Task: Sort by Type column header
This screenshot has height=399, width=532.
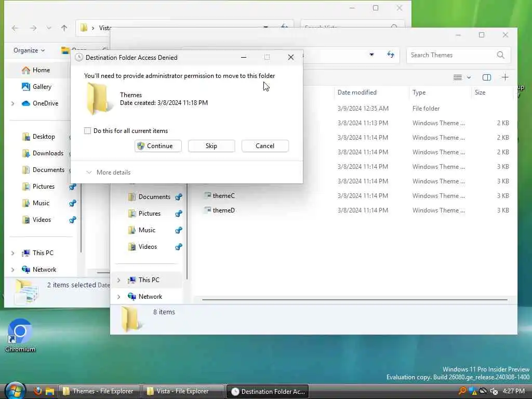Action: [x=419, y=92]
